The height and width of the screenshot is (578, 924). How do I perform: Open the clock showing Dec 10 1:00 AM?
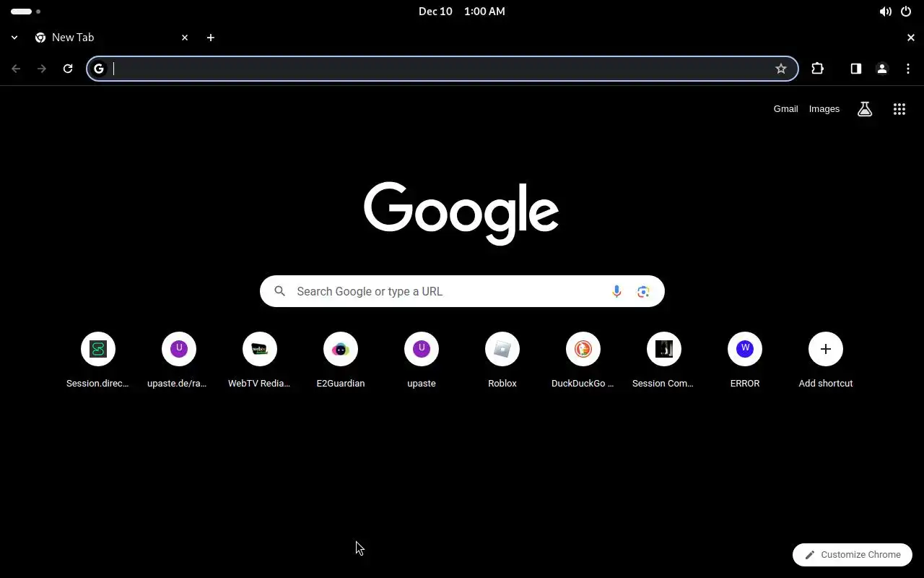pos(462,12)
